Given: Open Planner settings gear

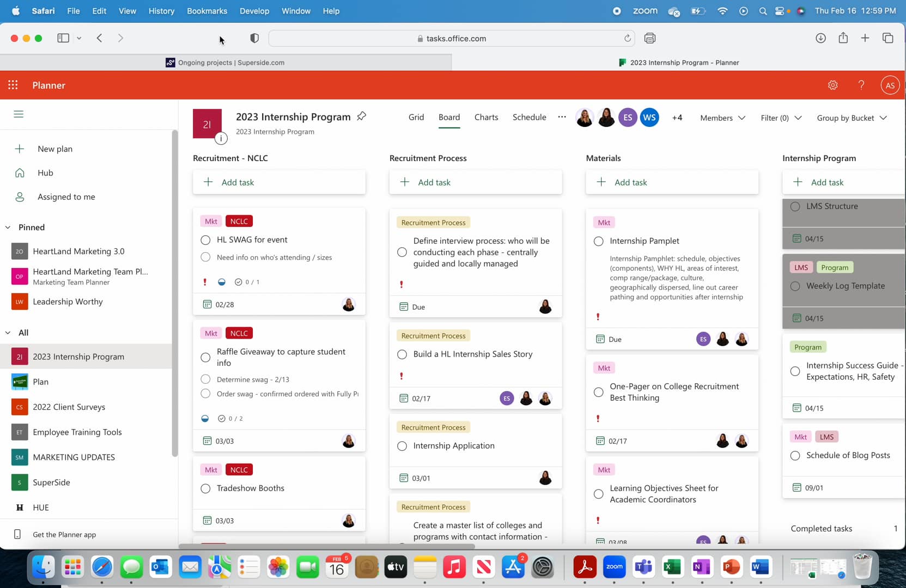Looking at the screenshot, I should [x=832, y=85].
